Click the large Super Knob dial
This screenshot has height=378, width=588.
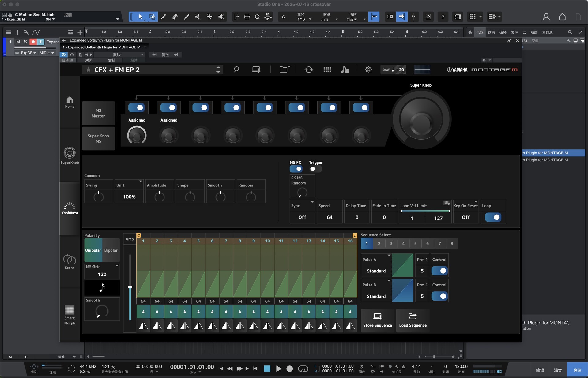(421, 120)
